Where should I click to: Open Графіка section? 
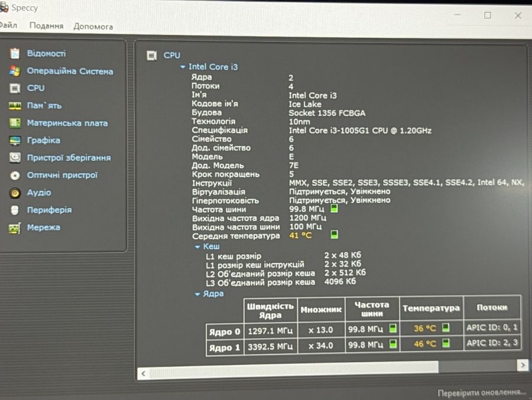pos(43,141)
